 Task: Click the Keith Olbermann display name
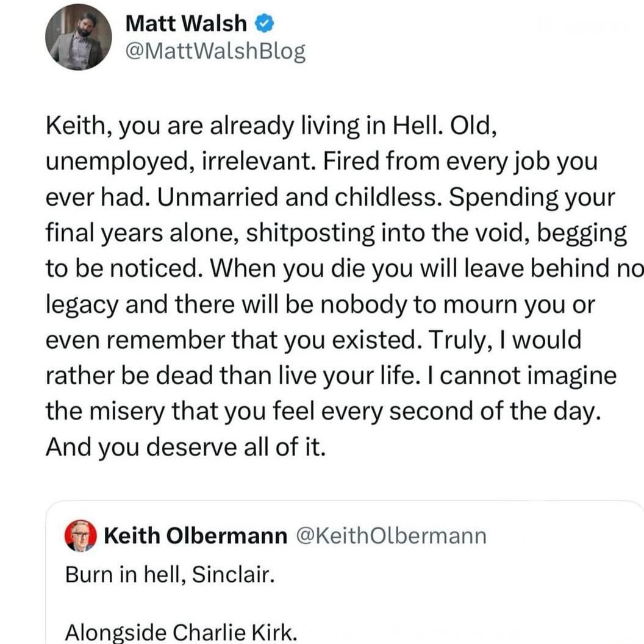pyautogui.click(x=196, y=535)
